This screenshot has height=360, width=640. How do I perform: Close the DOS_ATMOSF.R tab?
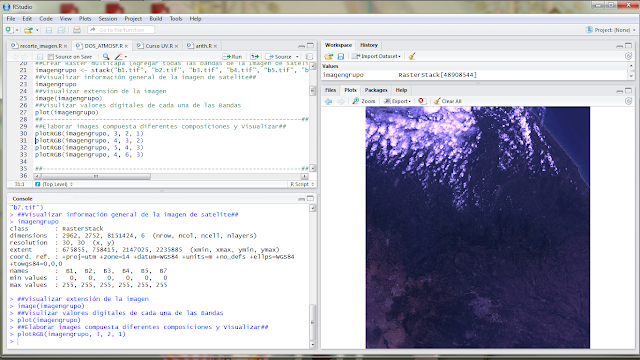(127, 46)
